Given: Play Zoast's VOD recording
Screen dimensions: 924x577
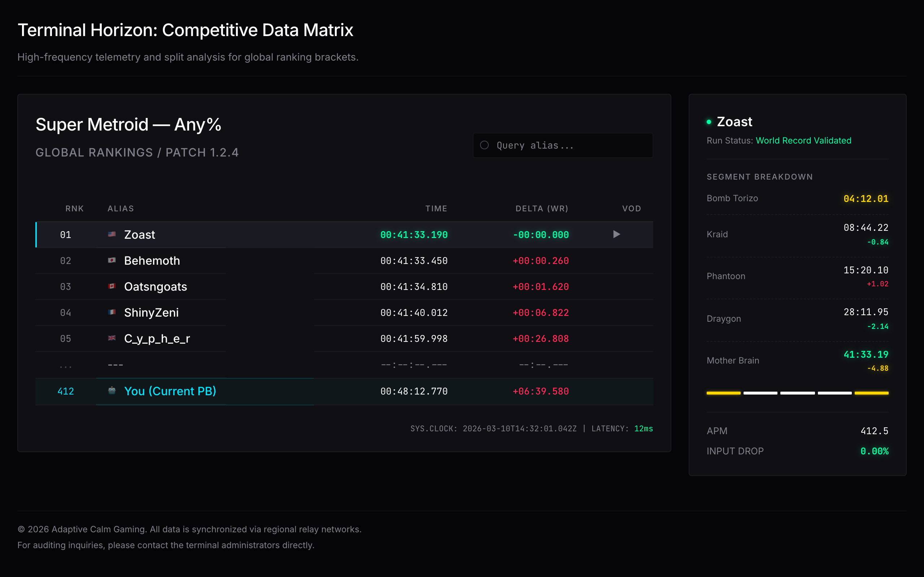Looking at the screenshot, I should pyautogui.click(x=616, y=234).
